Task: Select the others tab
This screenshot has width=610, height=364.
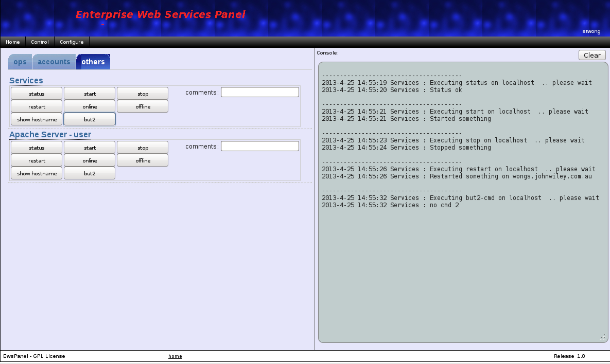Action: pos(93,62)
